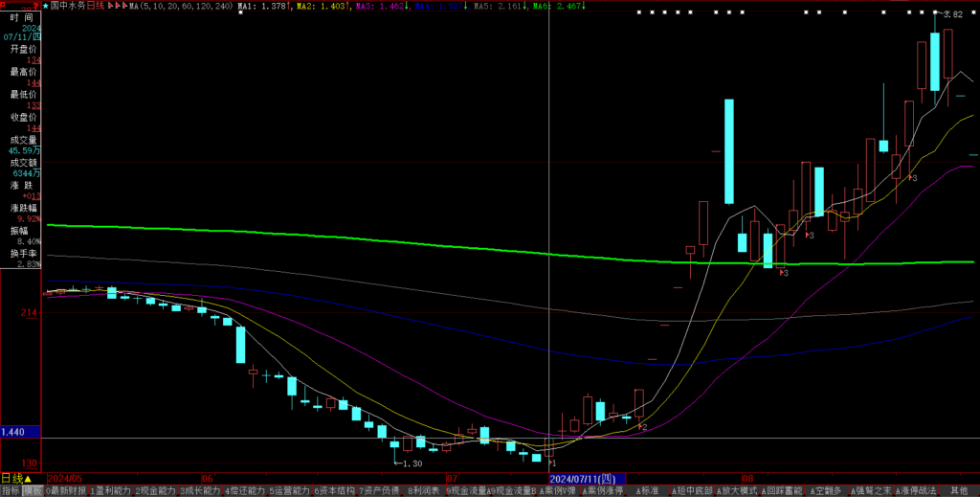Click the star icon before 国中水务
Viewport: 980px width, 497px height.
click(x=45, y=6)
